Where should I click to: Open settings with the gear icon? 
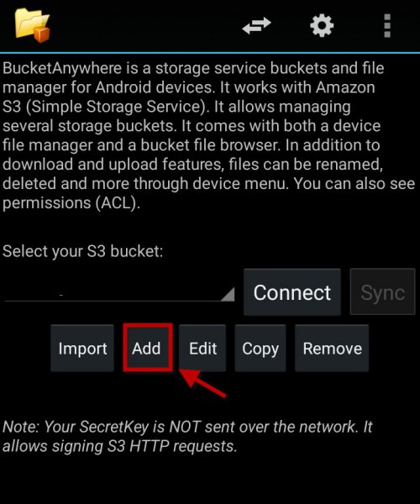[x=322, y=26]
